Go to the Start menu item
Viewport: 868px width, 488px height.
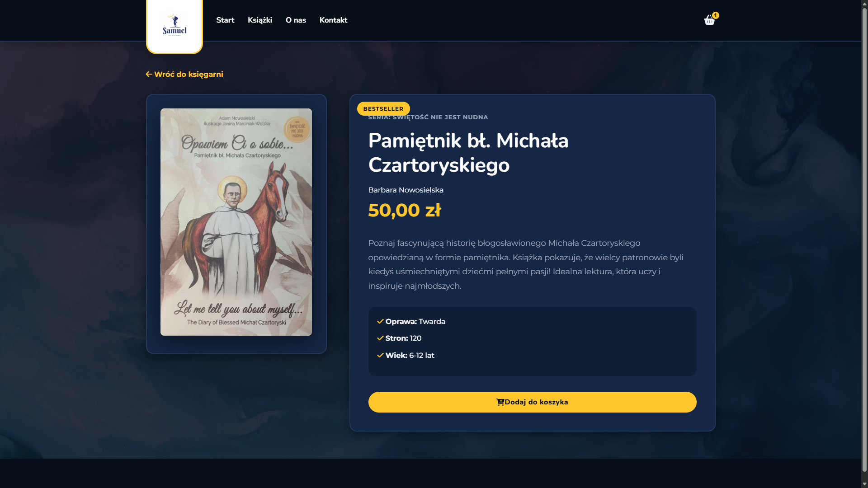225,20
